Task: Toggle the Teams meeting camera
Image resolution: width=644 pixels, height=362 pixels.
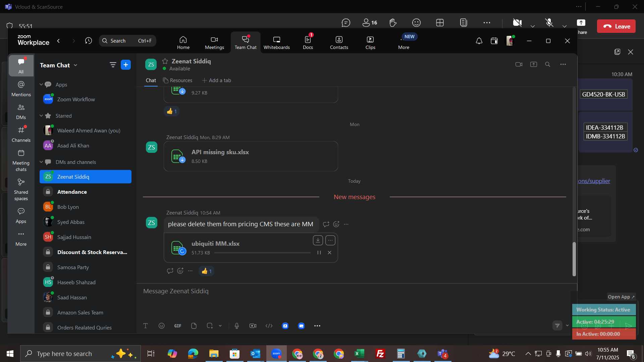Action: [517, 22]
